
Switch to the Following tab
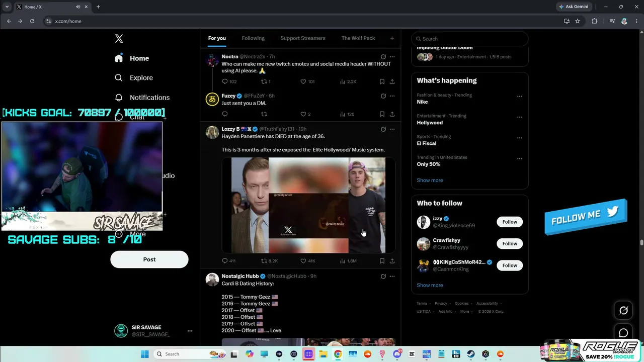point(253,38)
